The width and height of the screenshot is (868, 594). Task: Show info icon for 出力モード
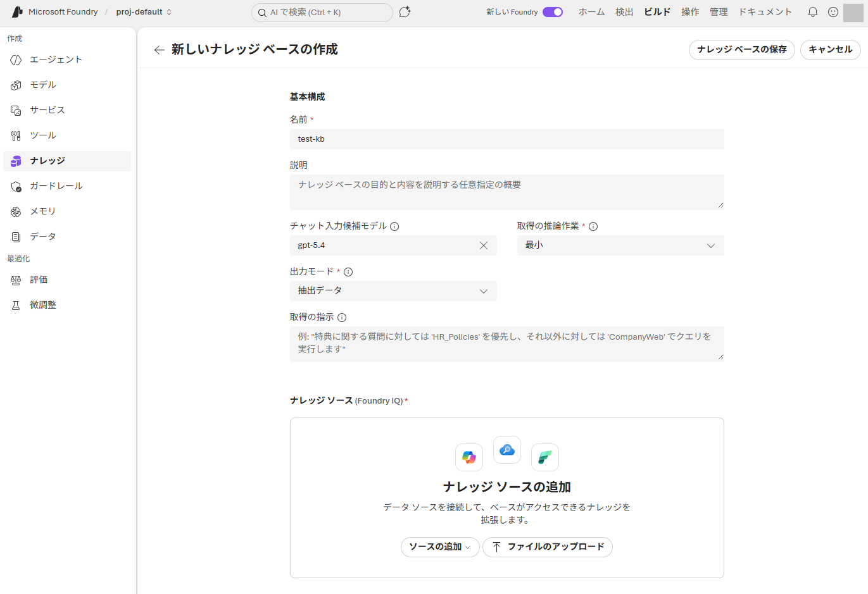coord(348,272)
